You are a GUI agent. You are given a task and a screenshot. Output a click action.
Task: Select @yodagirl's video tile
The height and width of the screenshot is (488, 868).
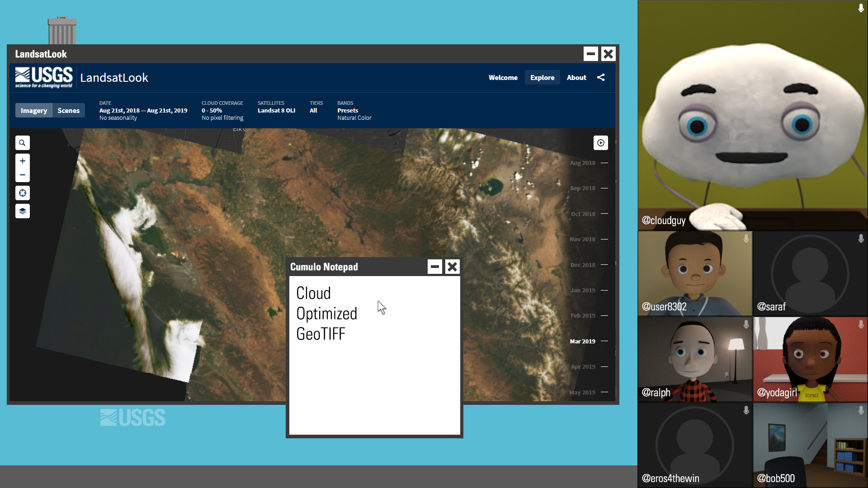click(x=810, y=359)
